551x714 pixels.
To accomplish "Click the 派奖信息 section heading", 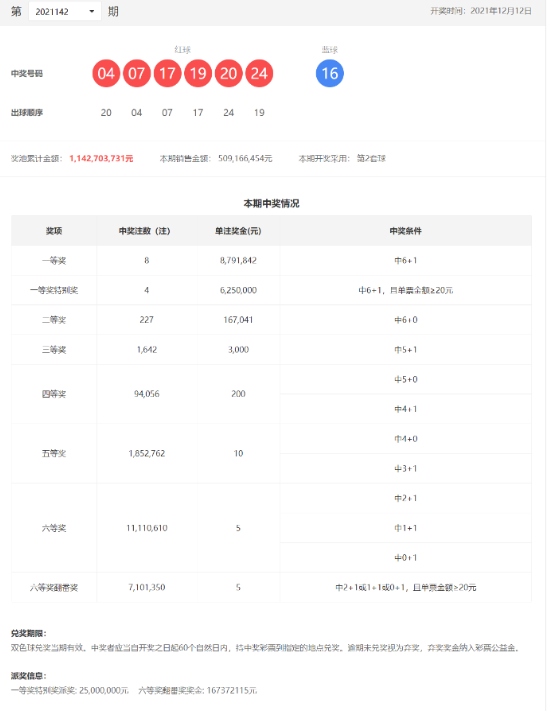I will (x=28, y=676).
